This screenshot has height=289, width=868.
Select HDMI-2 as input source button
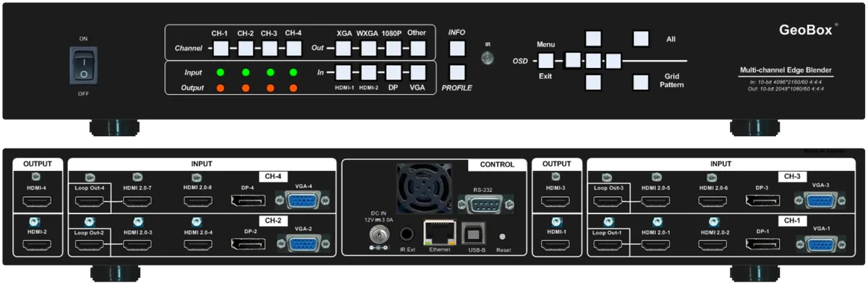point(368,72)
